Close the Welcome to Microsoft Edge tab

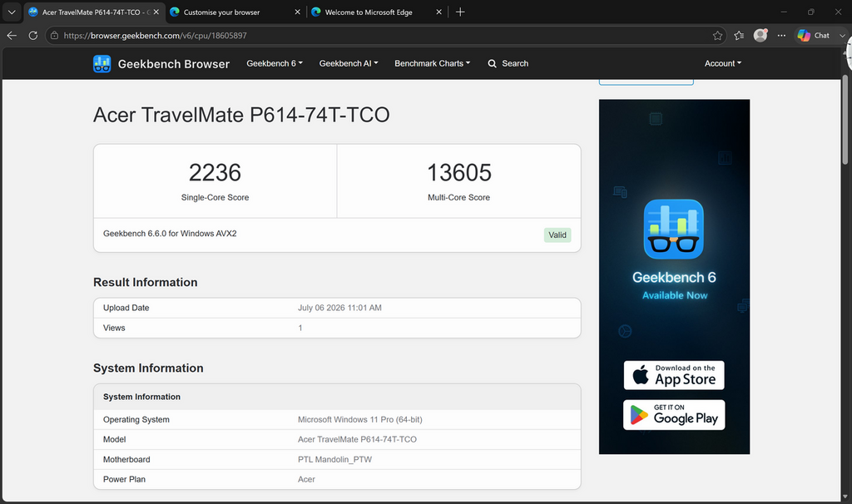439,12
